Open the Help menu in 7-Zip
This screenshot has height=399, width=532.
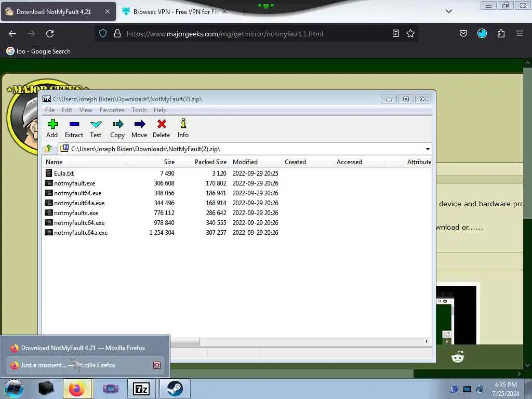coord(160,110)
